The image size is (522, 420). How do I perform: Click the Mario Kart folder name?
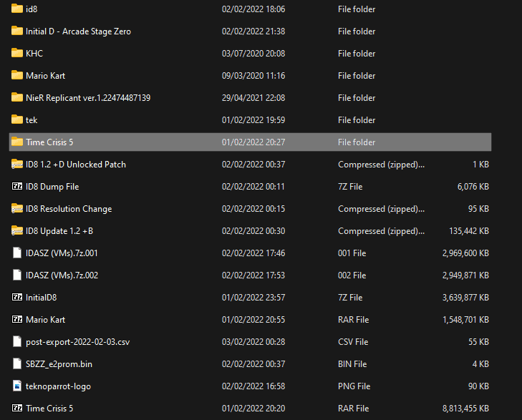(x=45, y=76)
